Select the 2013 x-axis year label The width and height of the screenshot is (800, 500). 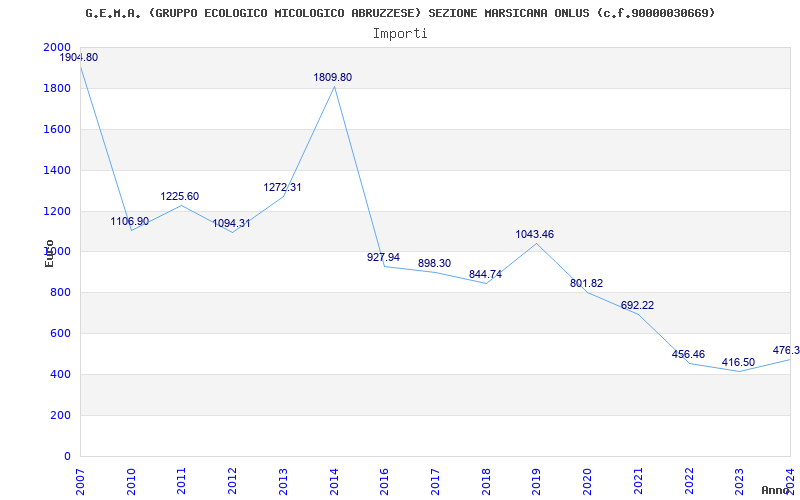pos(283,480)
